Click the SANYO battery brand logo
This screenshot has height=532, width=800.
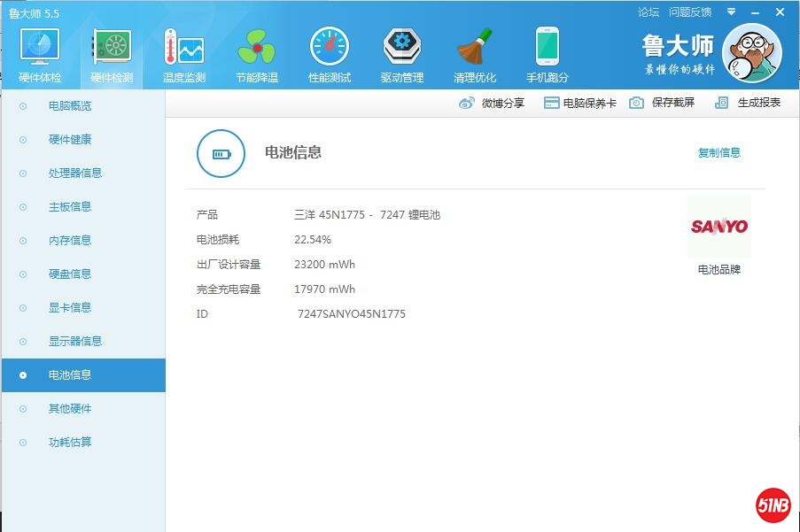click(x=718, y=227)
